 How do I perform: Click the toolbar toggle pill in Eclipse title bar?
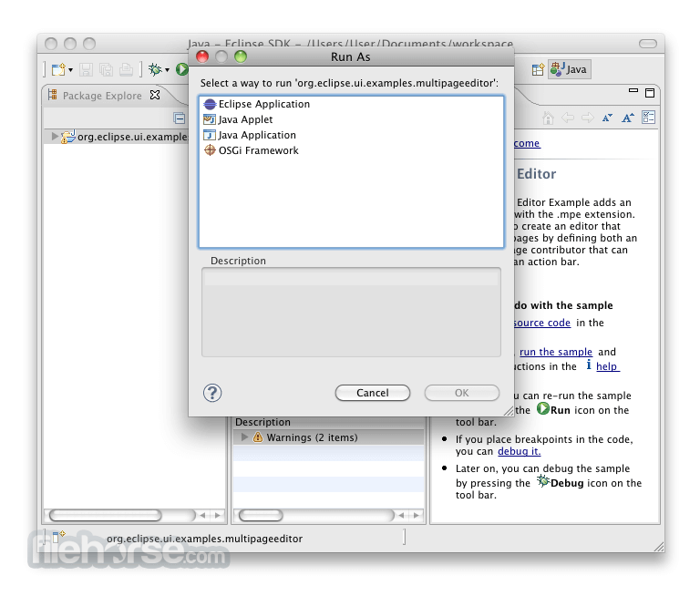coord(648,44)
